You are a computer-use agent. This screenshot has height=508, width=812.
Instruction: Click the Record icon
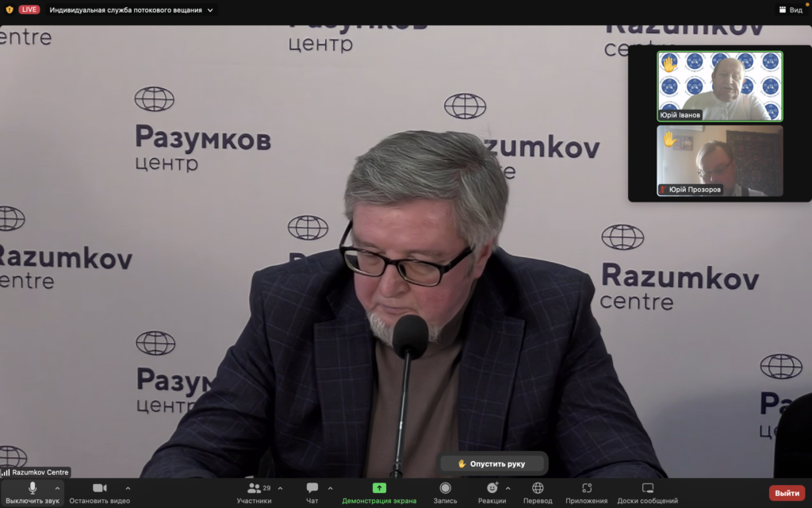coord(446,488)
